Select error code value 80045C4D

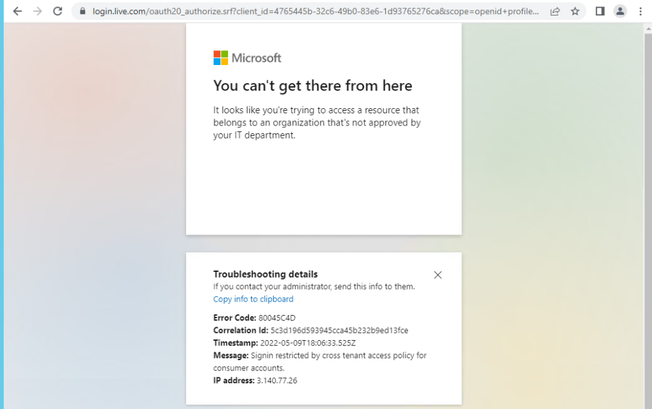point(277,318)
